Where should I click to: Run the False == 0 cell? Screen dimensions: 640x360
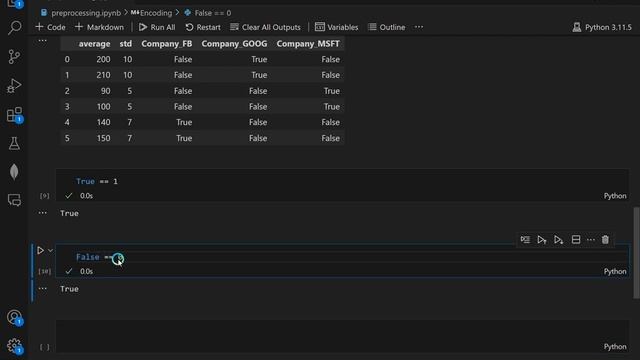pyautogui.click(x=40, y=250)
